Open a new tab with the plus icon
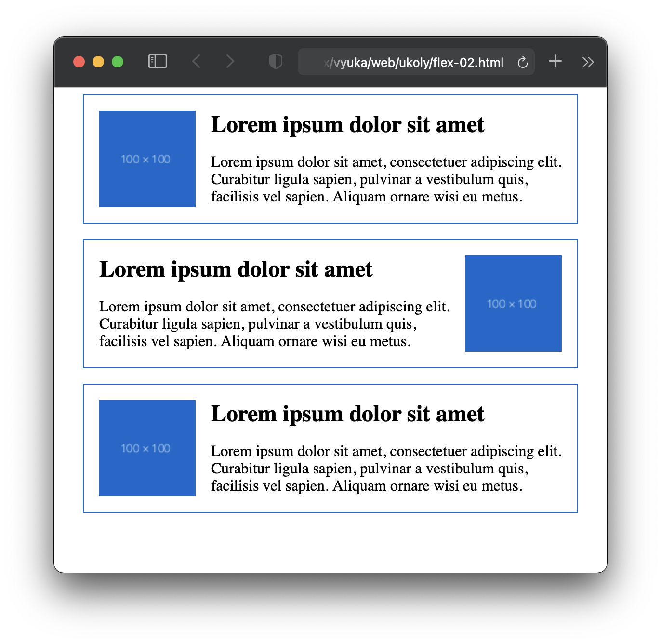 [555, 61]
